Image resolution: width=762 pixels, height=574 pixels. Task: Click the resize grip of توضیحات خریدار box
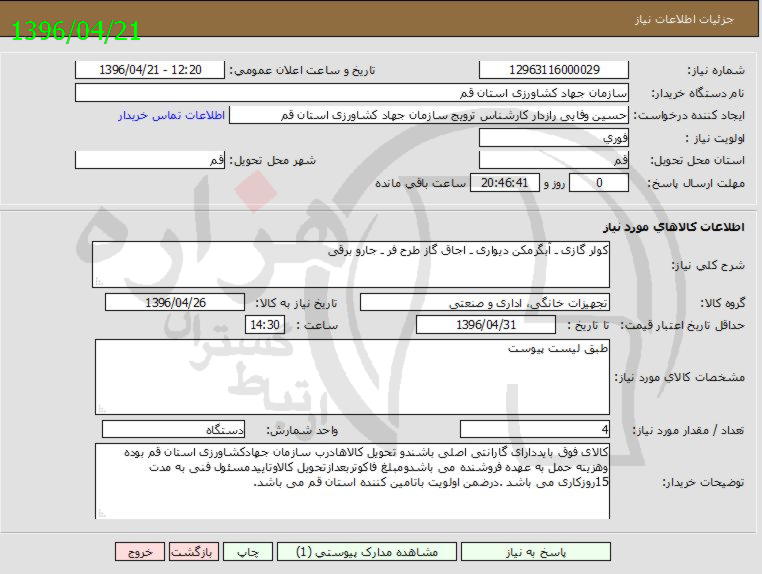click(x=101, y=513)
